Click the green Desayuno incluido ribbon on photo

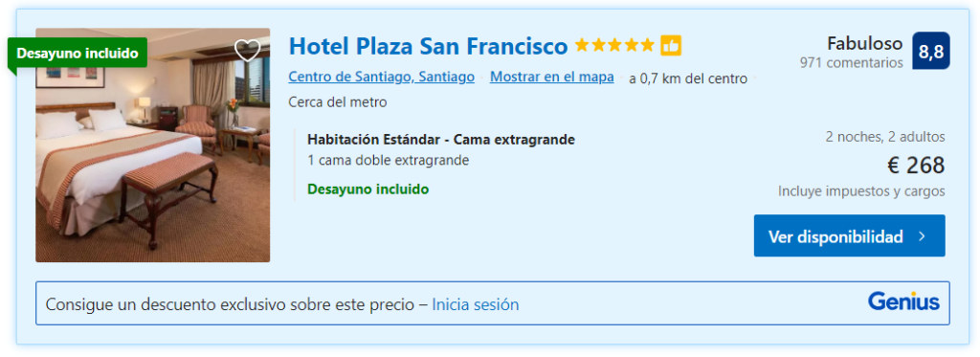coord(78,54)
